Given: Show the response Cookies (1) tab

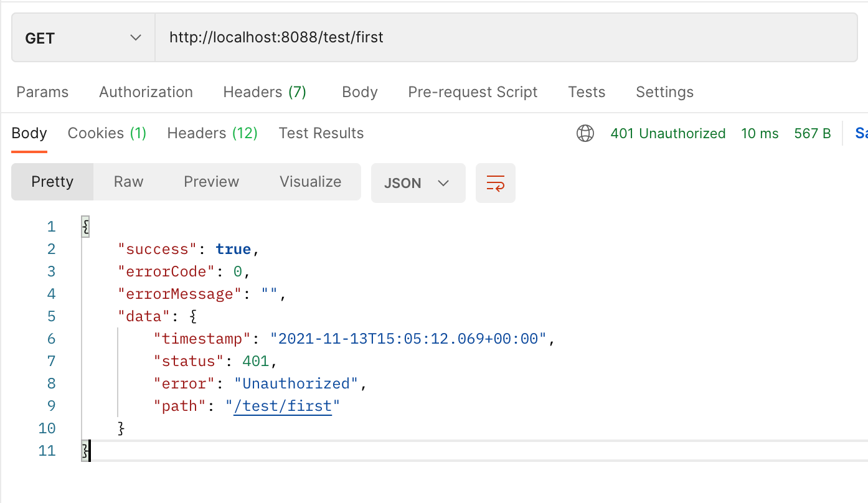Looking at the screenshot, I should (x=107, y=133).
